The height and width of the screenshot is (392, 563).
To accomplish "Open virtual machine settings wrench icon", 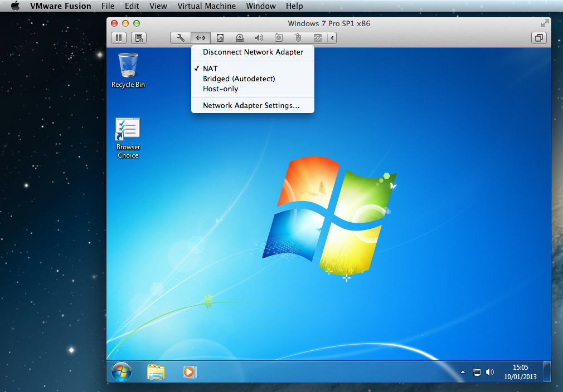I will coord(181,38).
